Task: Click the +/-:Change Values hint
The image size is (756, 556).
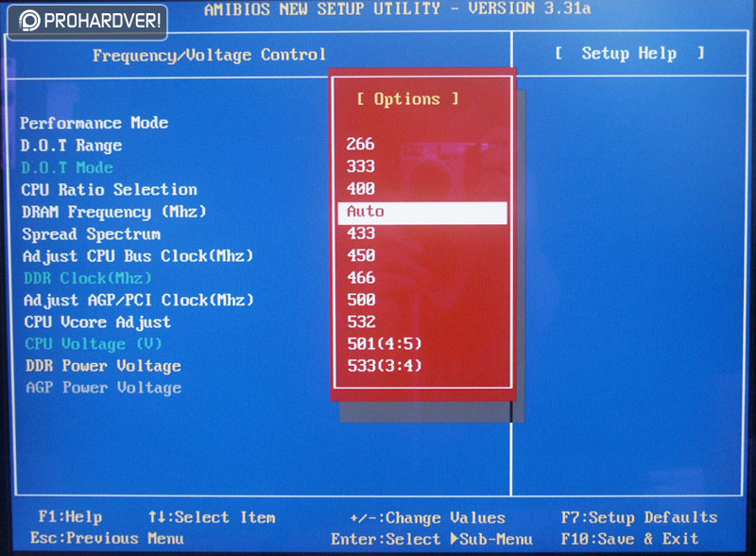Action: pos(428,518)
